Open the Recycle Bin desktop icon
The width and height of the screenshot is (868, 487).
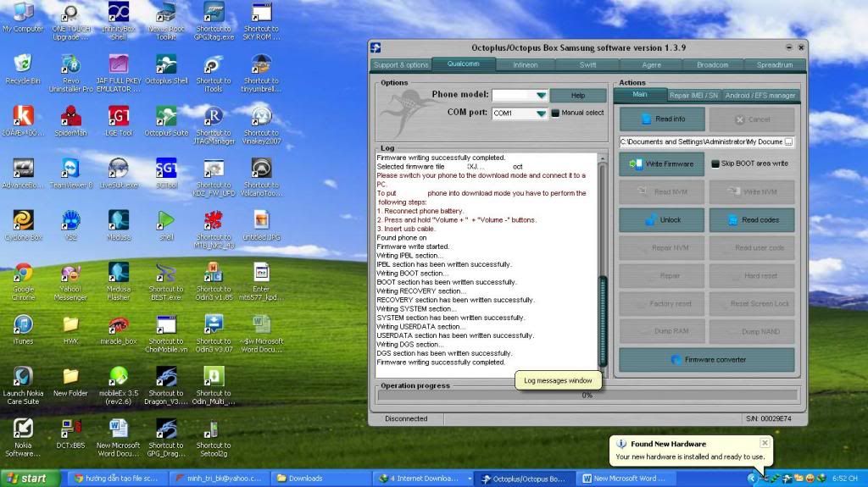coord(23,69)
